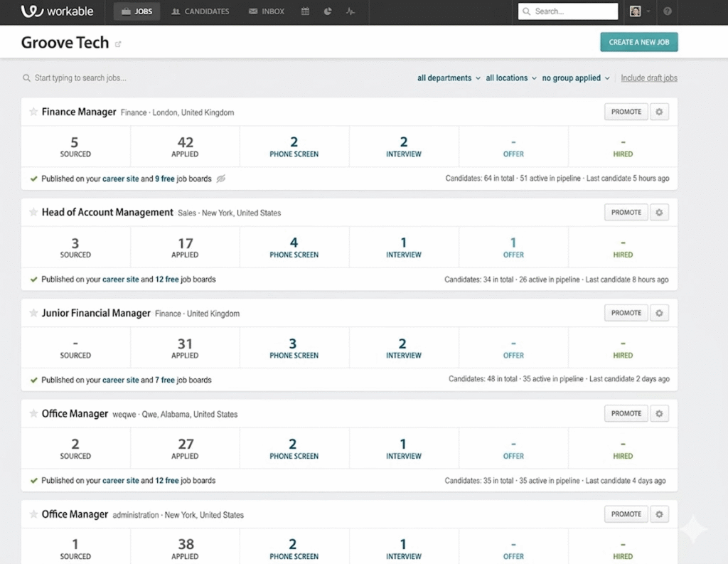
Task: Open career site link under Junior Financial Manager
Action: point(120,380)
